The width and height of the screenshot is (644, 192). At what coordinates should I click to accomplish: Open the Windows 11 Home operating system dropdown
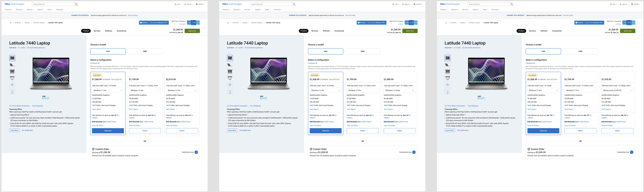click(400, 90)
